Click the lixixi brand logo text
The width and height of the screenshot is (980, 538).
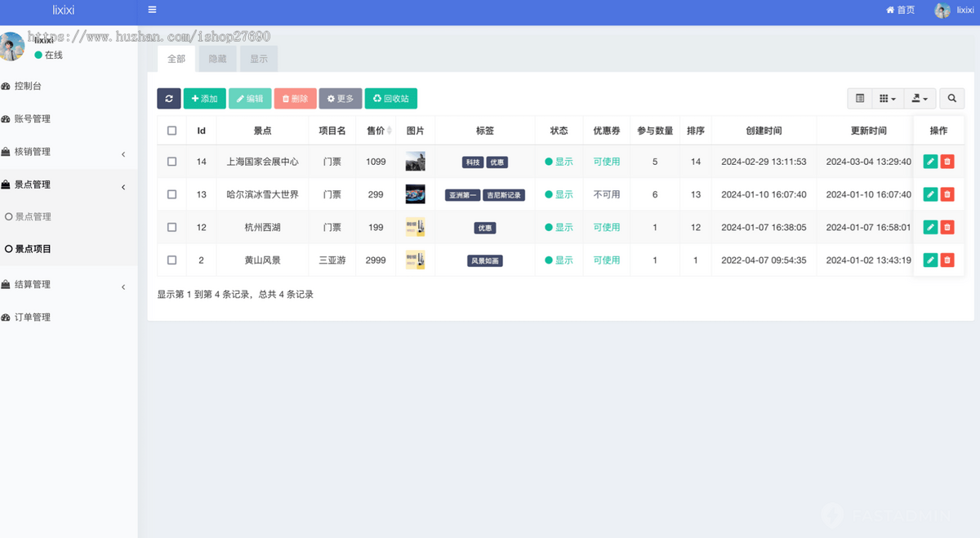coord(64,10)
